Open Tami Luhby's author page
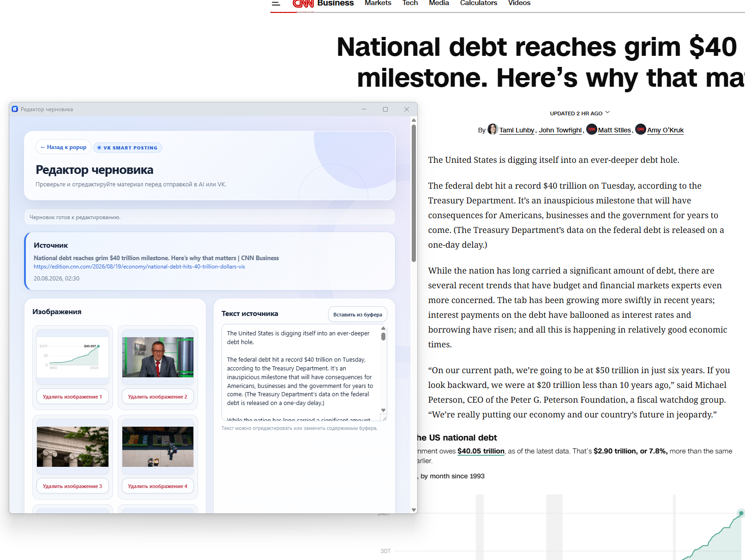This screenshot has height=560, width=745. pos(517,130)
